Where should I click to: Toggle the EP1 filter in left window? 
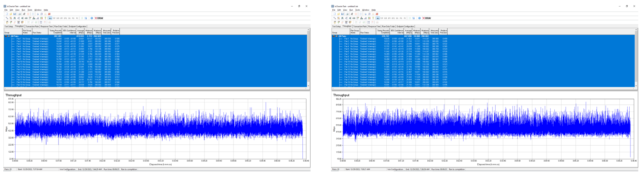(61, 18)
